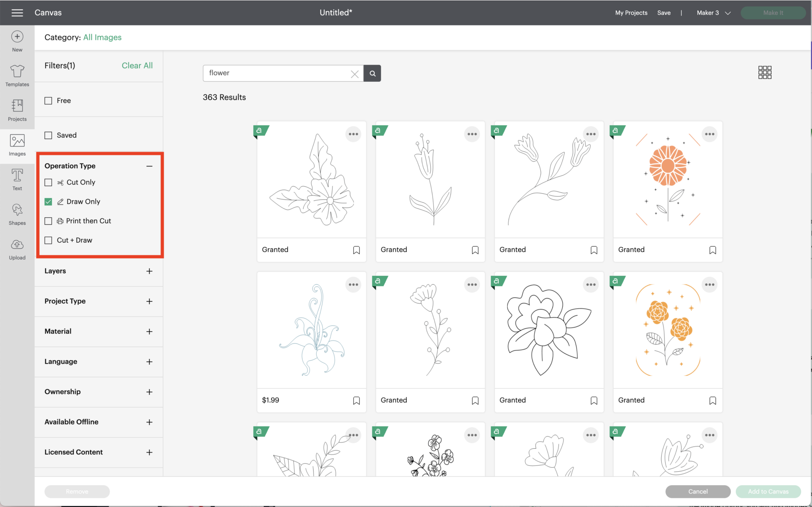Viewport: 812px width, 507px height.
Task: Check the Print then Cut filter
Action: click(48, 221)
